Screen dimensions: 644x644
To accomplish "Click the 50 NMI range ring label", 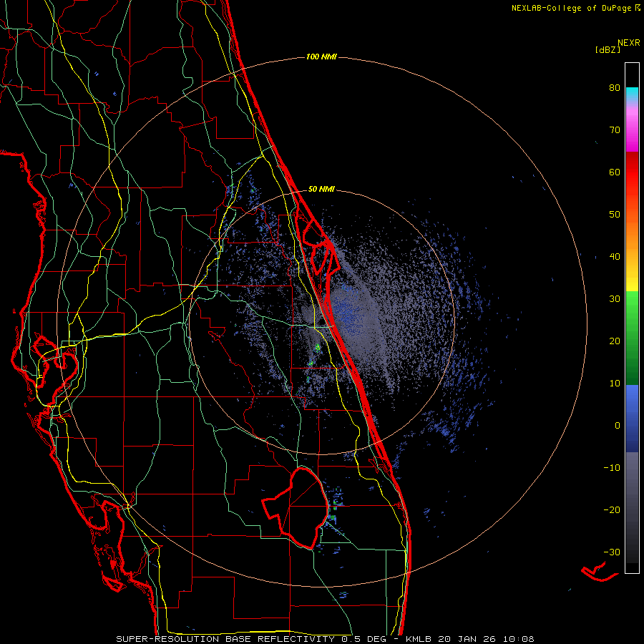I will (321, 189).
